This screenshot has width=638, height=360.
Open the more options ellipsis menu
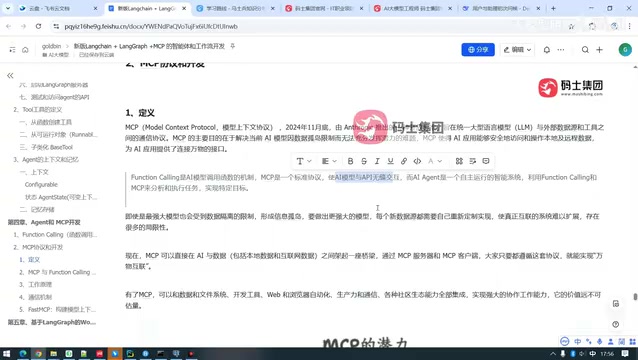[x=561, y=50]
